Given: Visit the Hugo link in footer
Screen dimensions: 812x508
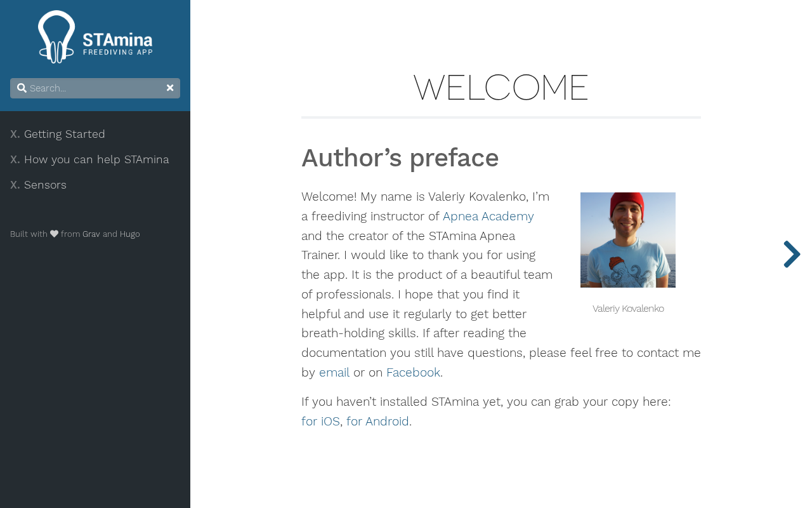Looking at the screenshot, I should click(130, 234).
